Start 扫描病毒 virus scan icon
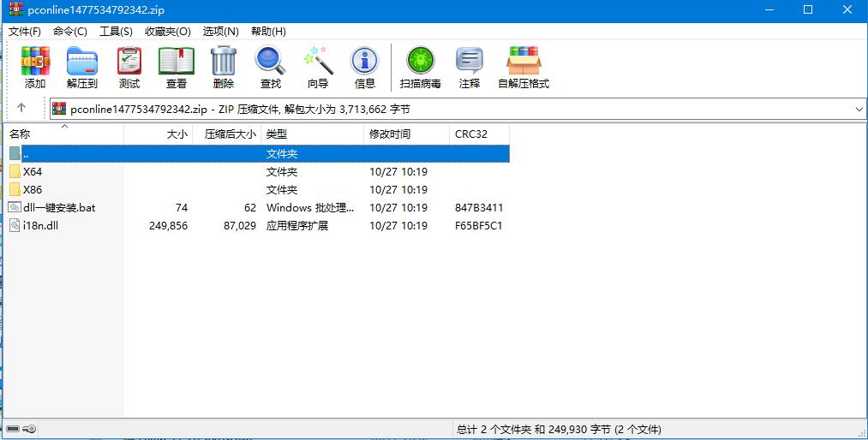The width and height of the screenshot is (868, 440). pyautogui.click(x=421, y=61)
